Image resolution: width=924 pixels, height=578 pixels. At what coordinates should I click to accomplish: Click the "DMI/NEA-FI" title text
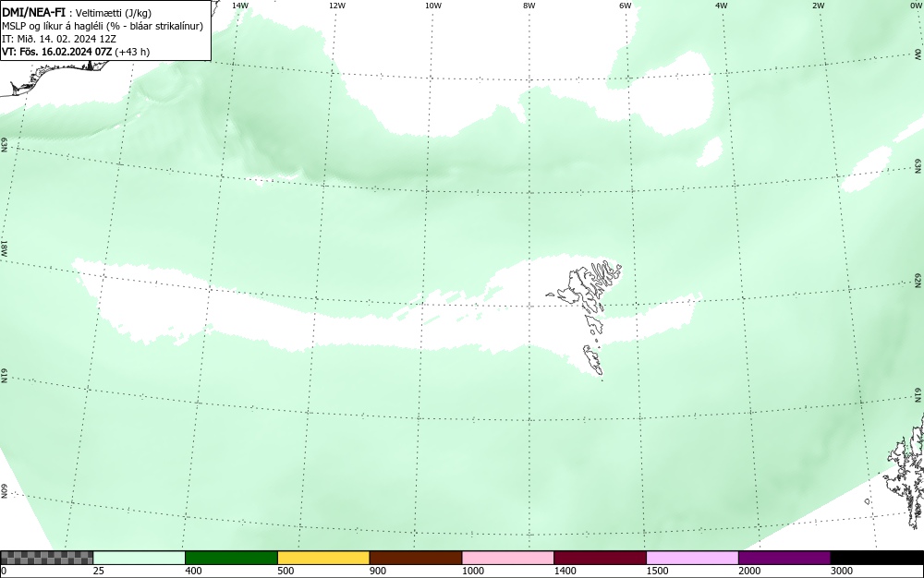point(33,12)
